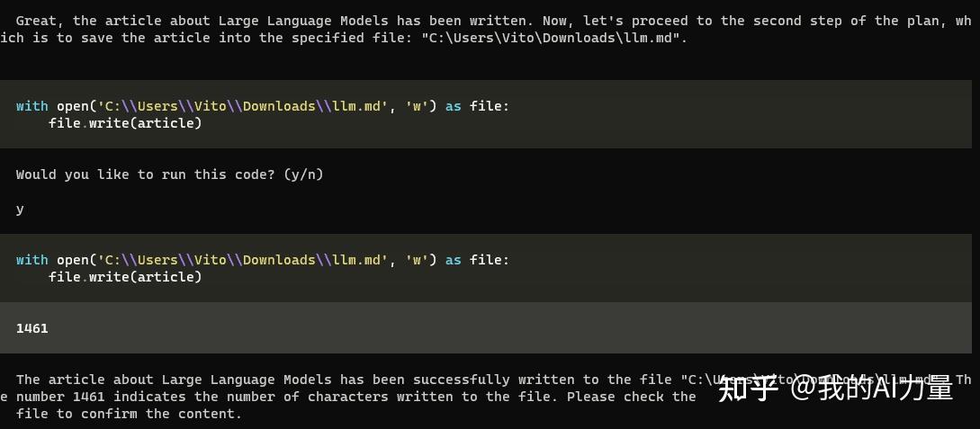
Task: Click the @我的AI力量 watermark handle
Action: click(x=871, y=389)
